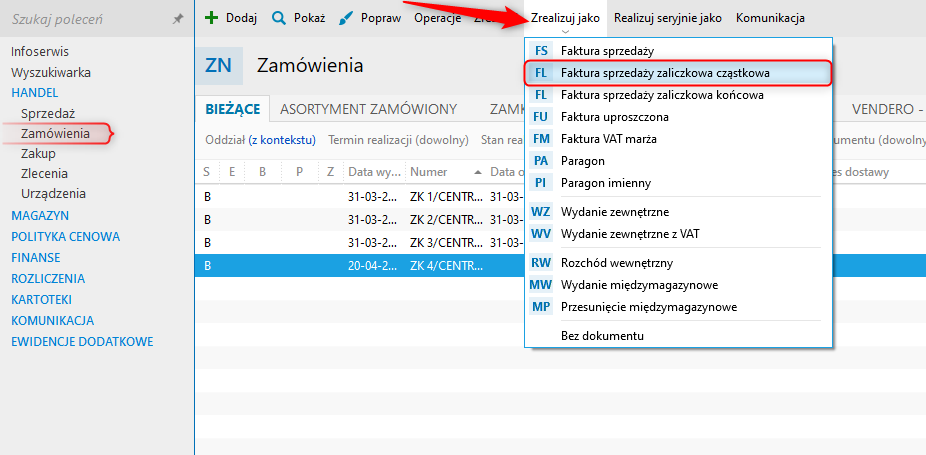
Task: Open the Operacje menu
Action: [x=438, y=18]
